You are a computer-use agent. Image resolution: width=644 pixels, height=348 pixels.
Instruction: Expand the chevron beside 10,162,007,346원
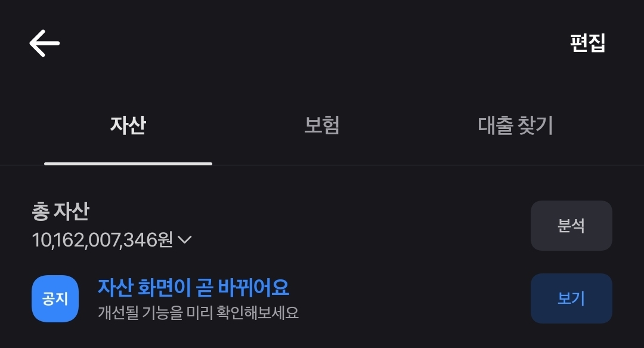tap(185, 239)
